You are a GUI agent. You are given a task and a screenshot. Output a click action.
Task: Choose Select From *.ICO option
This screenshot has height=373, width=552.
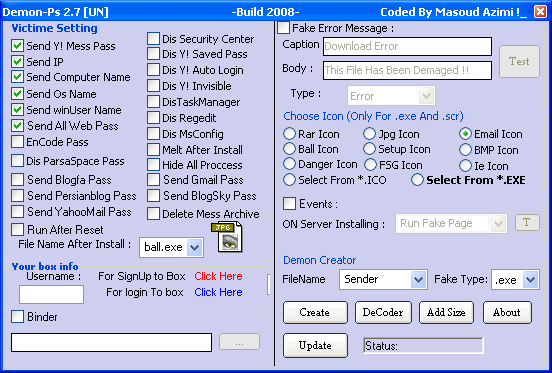[289, 180]
